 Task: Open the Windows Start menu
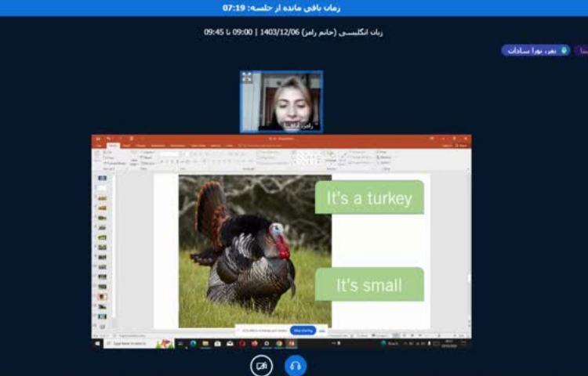tap(97, 343)
